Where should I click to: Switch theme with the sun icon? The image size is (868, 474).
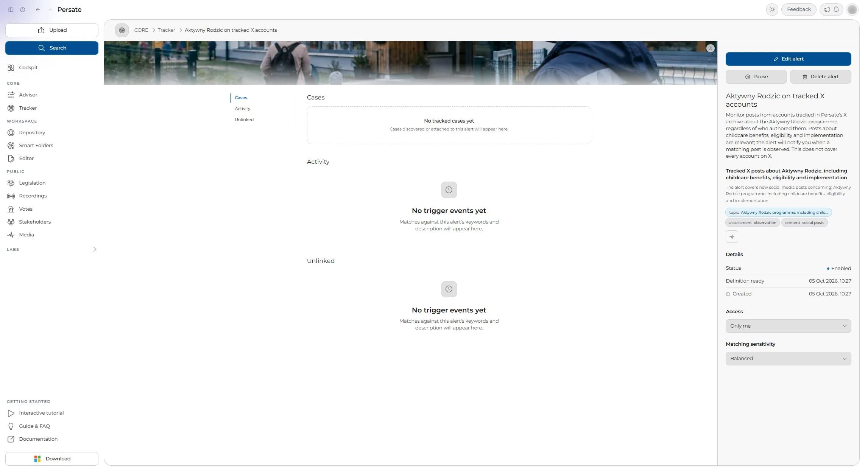click(x=772, y=9)
